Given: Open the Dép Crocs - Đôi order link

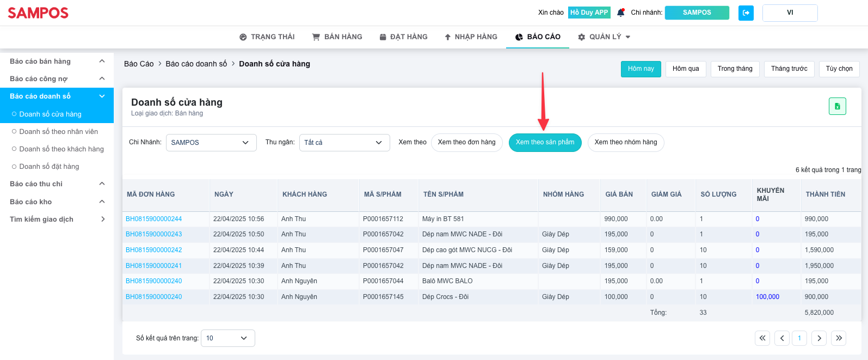Looking at the screenshot, I should 153,297.
